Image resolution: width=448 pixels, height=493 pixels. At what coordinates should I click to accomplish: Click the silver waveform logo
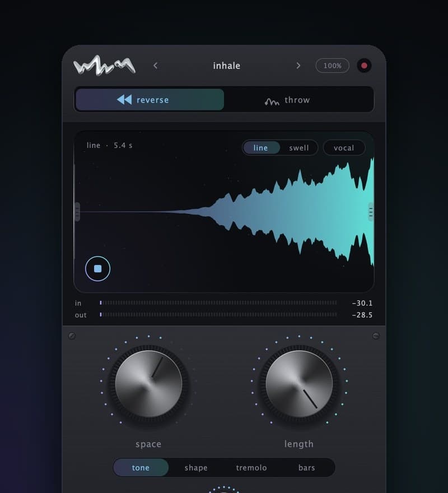(104, 66)
